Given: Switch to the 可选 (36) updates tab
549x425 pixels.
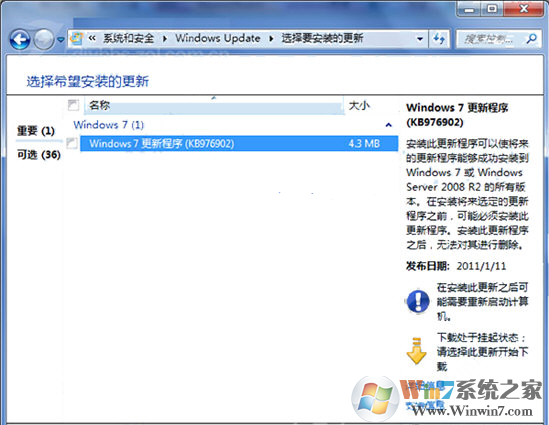Looking at the screenshot, I should [39, 154].
